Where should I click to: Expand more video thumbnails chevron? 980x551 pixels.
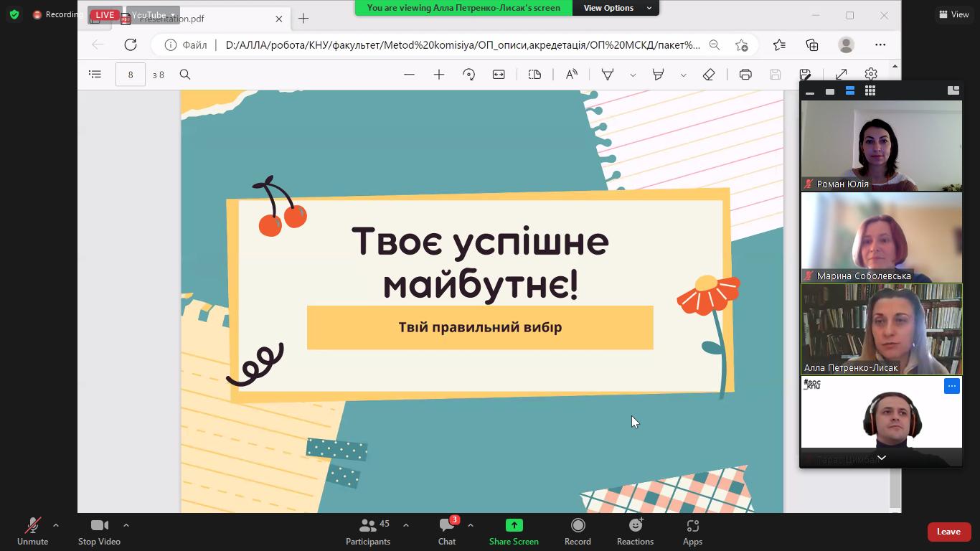(882, 458)
